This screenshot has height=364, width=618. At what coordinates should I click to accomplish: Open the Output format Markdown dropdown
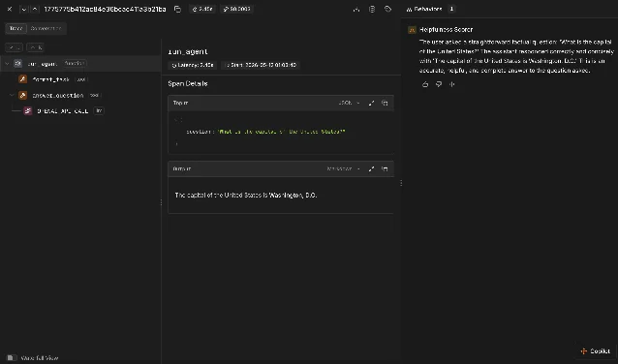(343, 168)
